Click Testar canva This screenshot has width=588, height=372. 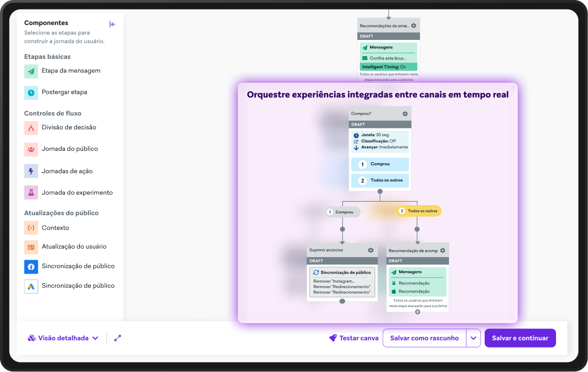tap(354, 338)
